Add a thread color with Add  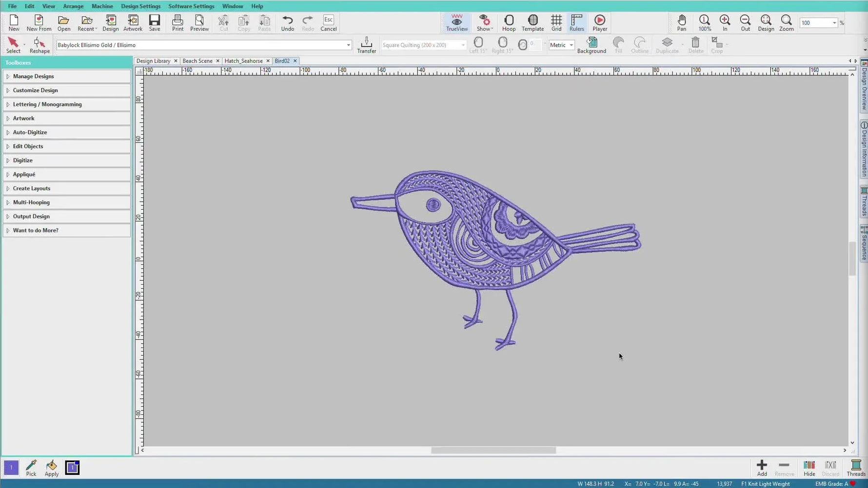[x=762, y=468]
